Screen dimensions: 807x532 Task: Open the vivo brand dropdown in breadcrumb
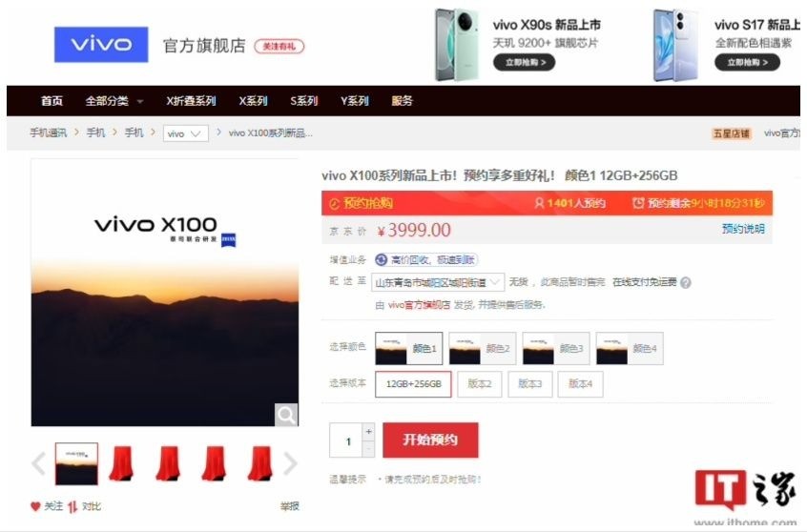click(x=186, y=133)
